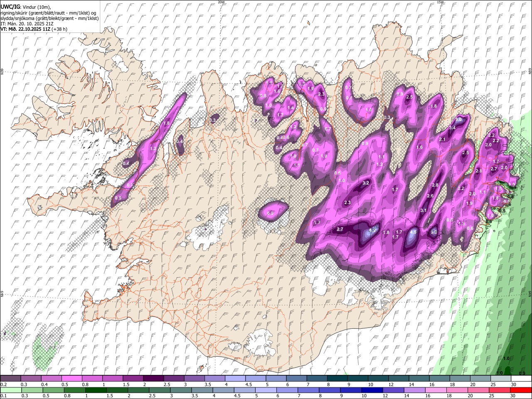532x399 pixels.
Task: Click the violet swatch between 3 and 3.5
Action: coord(194,378)
